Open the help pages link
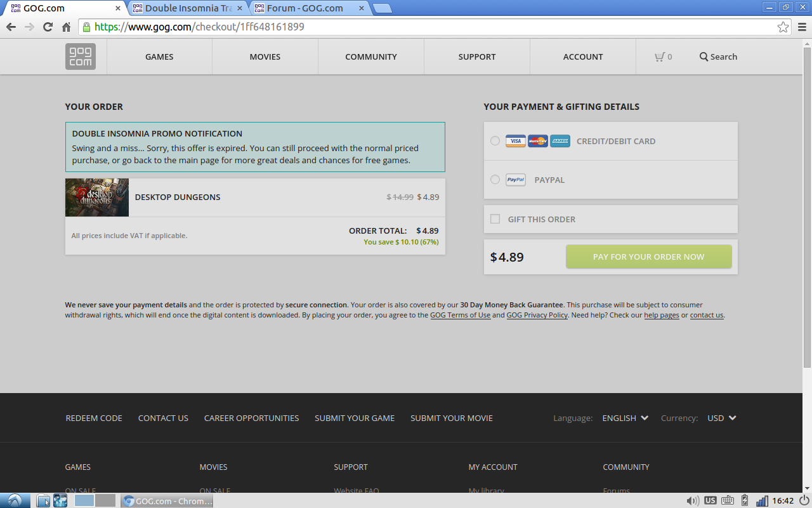812x508 pixels. 662,315
